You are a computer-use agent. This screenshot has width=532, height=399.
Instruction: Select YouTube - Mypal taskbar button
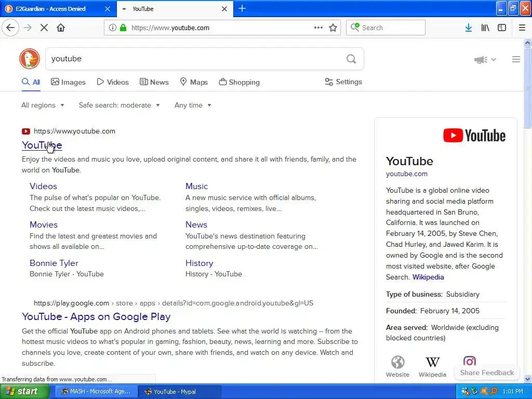[x=180, y=391]
